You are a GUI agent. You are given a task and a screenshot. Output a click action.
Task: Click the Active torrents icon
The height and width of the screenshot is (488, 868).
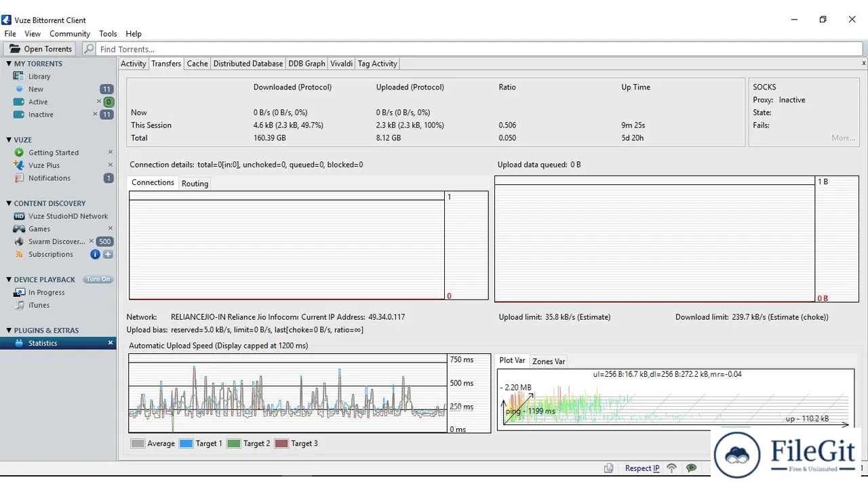tap(19, 102)
